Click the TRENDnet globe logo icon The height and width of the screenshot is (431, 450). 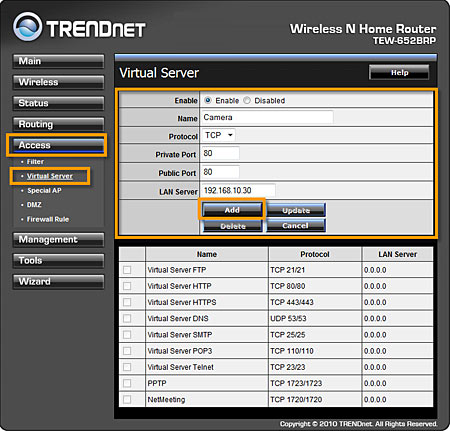tap(28, 26)
